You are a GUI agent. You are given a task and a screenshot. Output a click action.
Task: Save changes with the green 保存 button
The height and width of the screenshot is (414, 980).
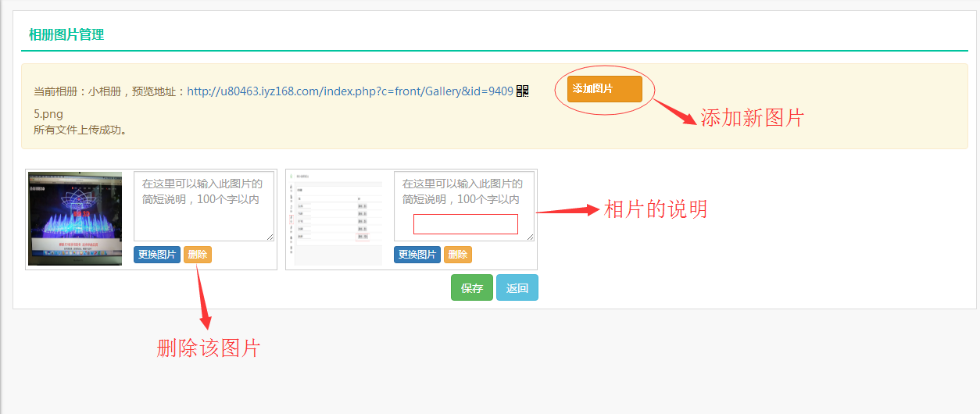click(472, 287)
